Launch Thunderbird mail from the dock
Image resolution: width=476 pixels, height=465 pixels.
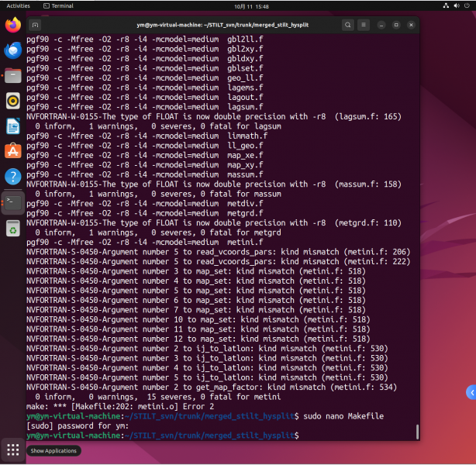pyautogui.click(x=12, y=50)
